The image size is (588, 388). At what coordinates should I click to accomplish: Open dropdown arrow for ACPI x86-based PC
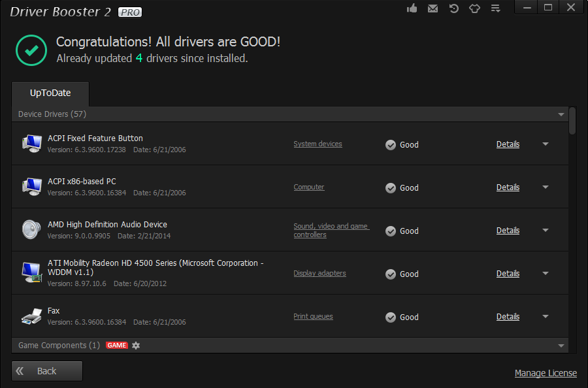pos(546,187)
